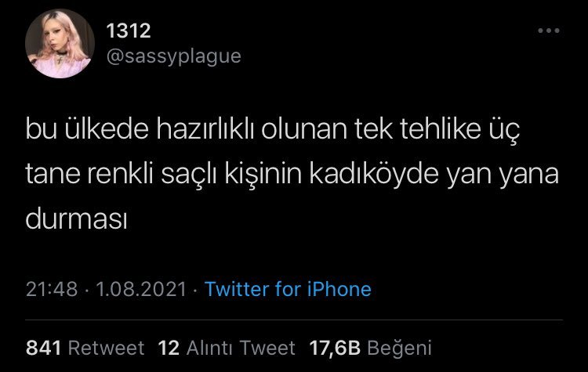This screenshot has width=588, height=372.
Task: Open the profile via display name 1312
Action: pos(129,31)
